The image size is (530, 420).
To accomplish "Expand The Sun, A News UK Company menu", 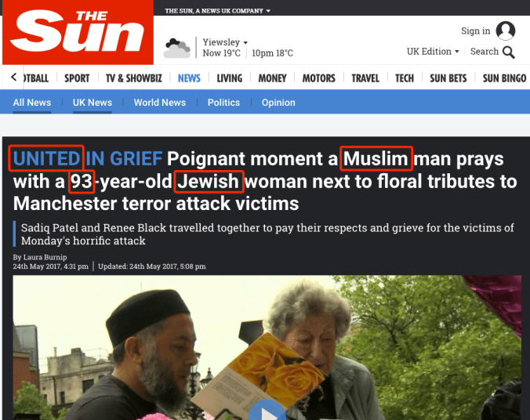I will (217, 11).
